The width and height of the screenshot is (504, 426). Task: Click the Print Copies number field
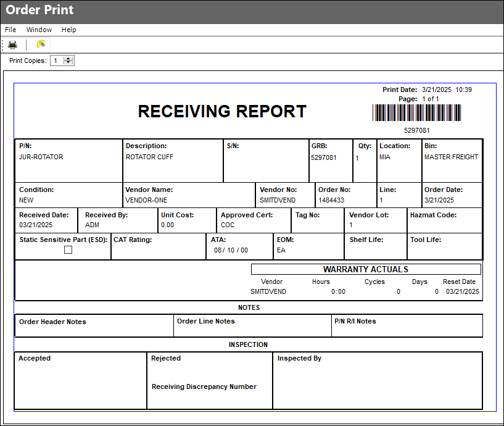point(57,61)
